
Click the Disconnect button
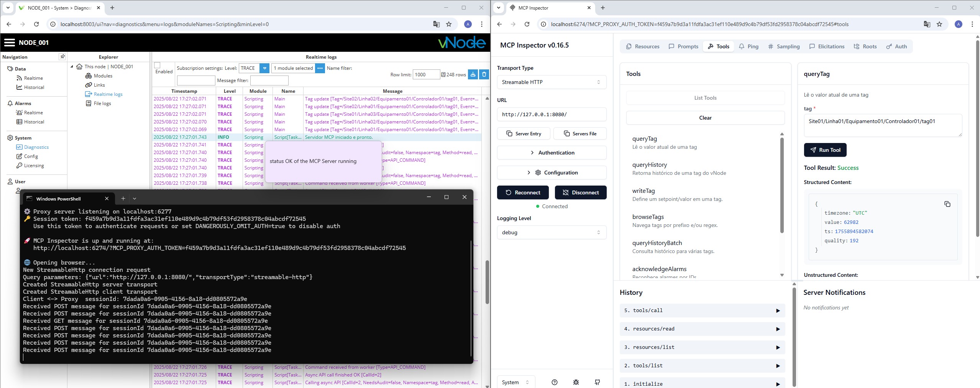[580, 192]
